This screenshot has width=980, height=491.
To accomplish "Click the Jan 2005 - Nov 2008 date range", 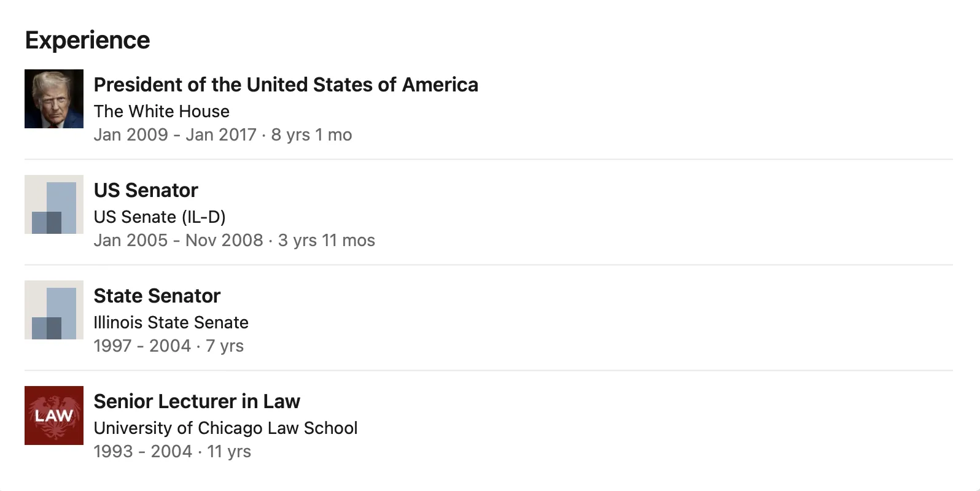I will (178, 241).
